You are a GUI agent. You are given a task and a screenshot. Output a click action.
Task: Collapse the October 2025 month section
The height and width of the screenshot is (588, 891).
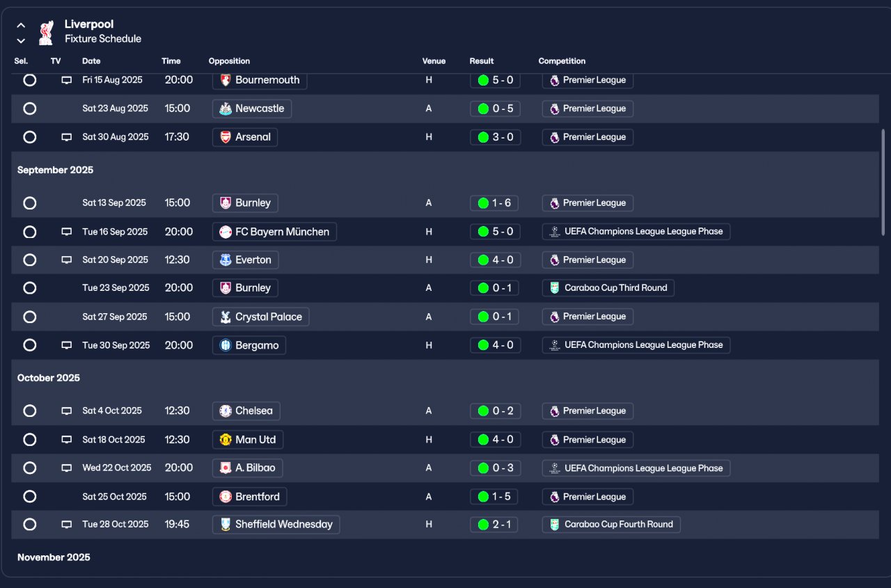pos(49,378)
